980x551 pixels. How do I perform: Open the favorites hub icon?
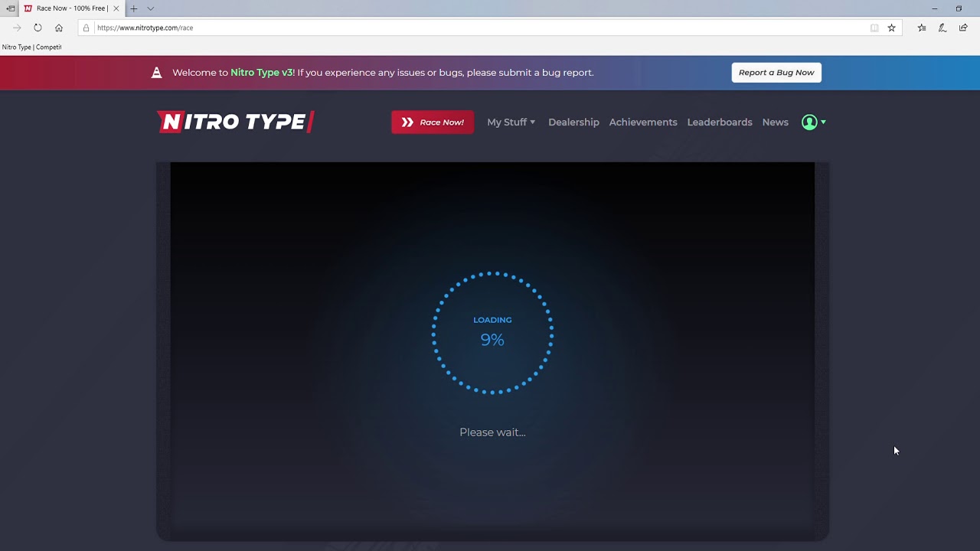click(922, 28)
